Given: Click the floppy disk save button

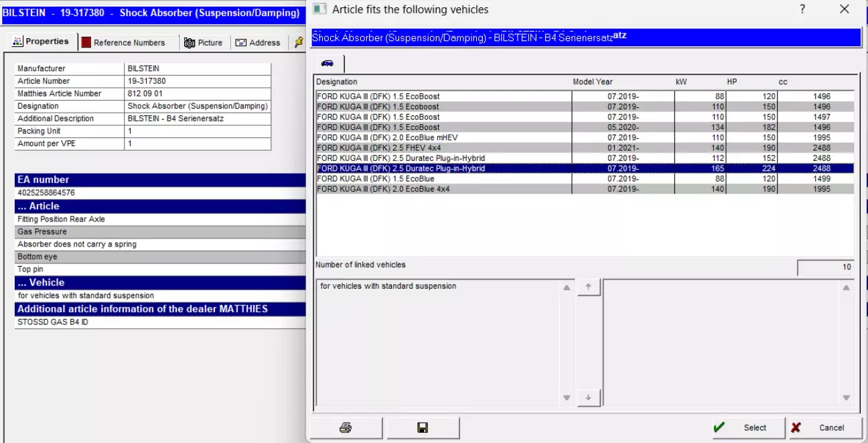Looking at the screenshot, I should (422, 428).
